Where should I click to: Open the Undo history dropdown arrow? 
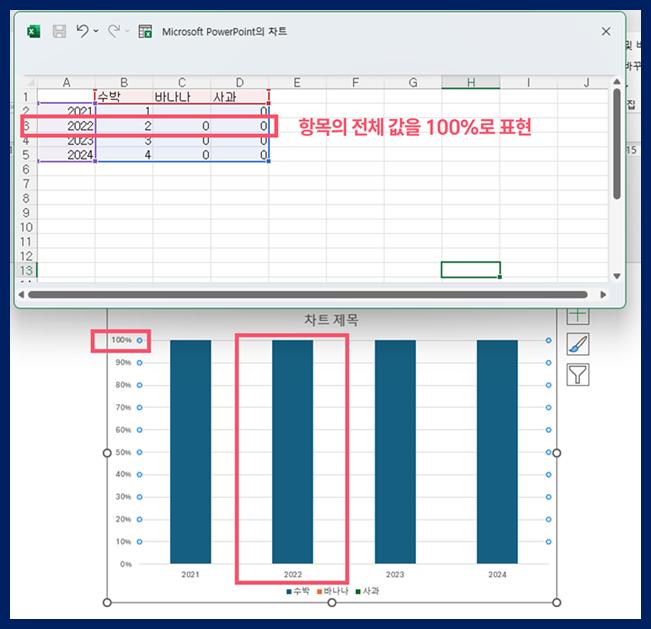(96, 31)
